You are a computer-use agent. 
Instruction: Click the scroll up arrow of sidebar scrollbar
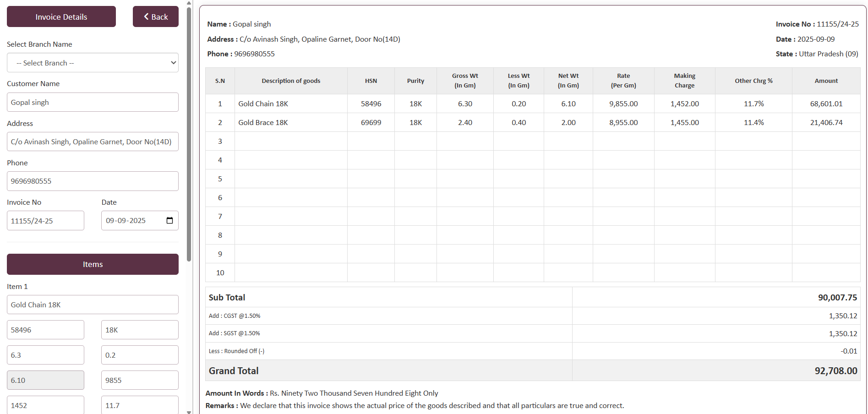[189, 3]
